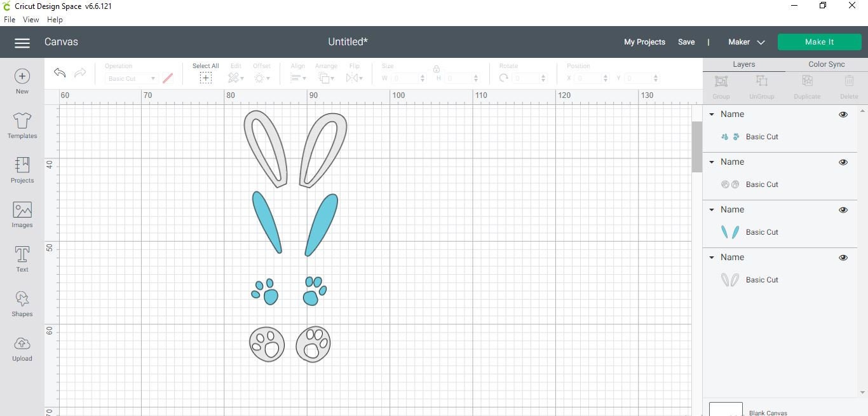Browse Templates from the sidebar
The height and width of the screenshot is (416, 868).
[22, 126]
